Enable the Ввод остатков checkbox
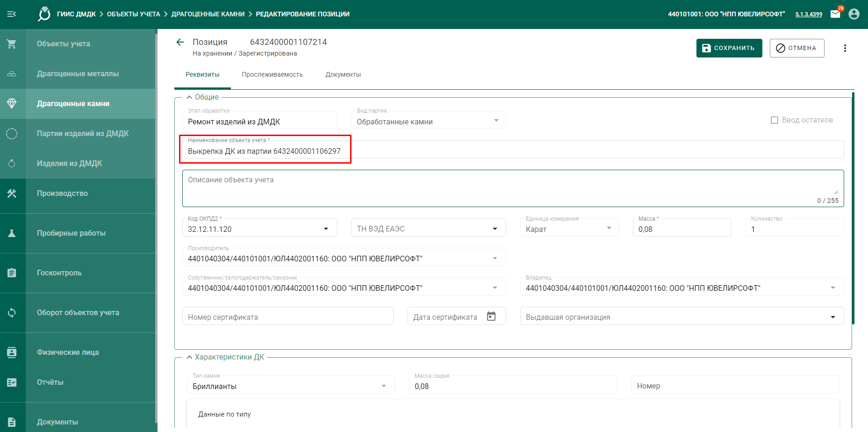This screenshot has height=432, width=868. [775, 120]
